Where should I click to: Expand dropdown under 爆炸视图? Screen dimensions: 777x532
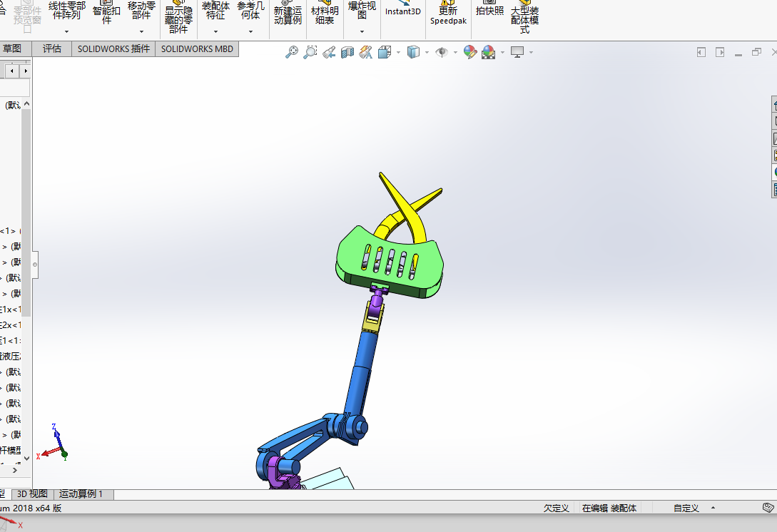pos(362,31)
